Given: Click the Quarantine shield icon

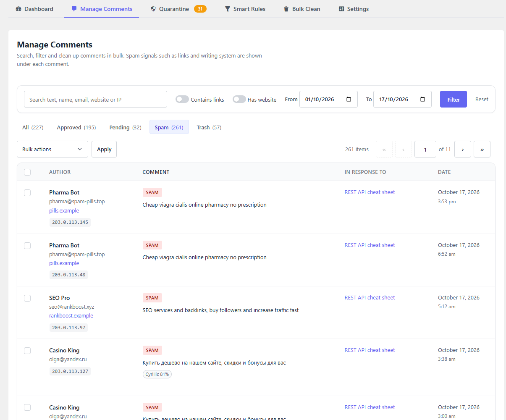Looking at the screenshot, I should [153, 9].
